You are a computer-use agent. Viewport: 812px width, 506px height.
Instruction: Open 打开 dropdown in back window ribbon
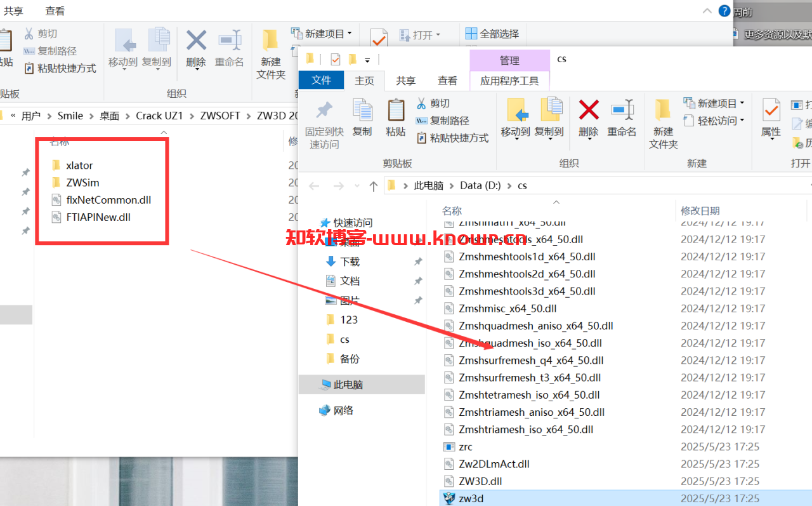point(419,34)
